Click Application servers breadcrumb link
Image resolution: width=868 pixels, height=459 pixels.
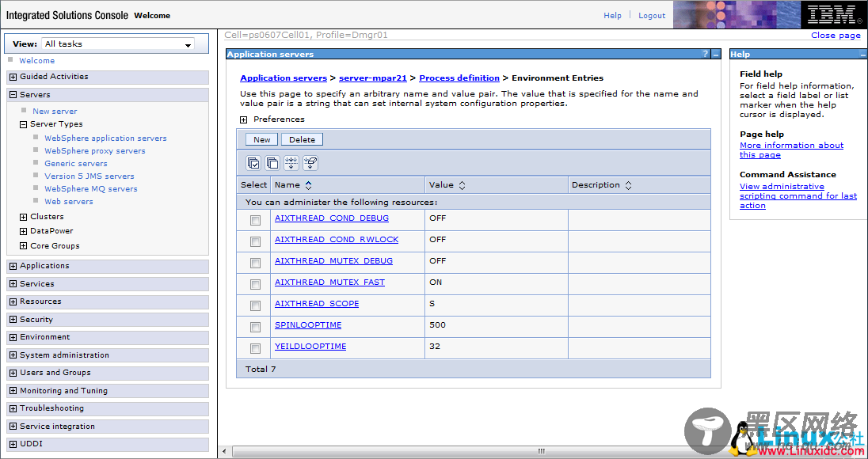click(284, 78)
